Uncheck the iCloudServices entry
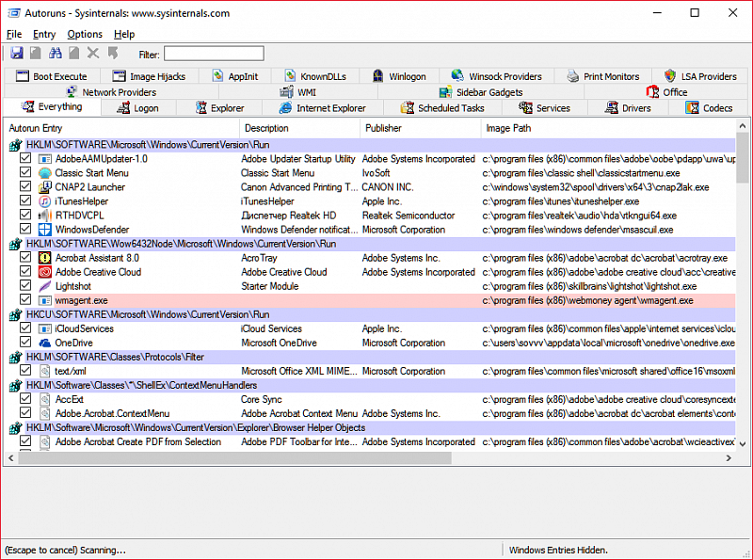Viewport: 753px width, 560px height. (x=25, y=328)
